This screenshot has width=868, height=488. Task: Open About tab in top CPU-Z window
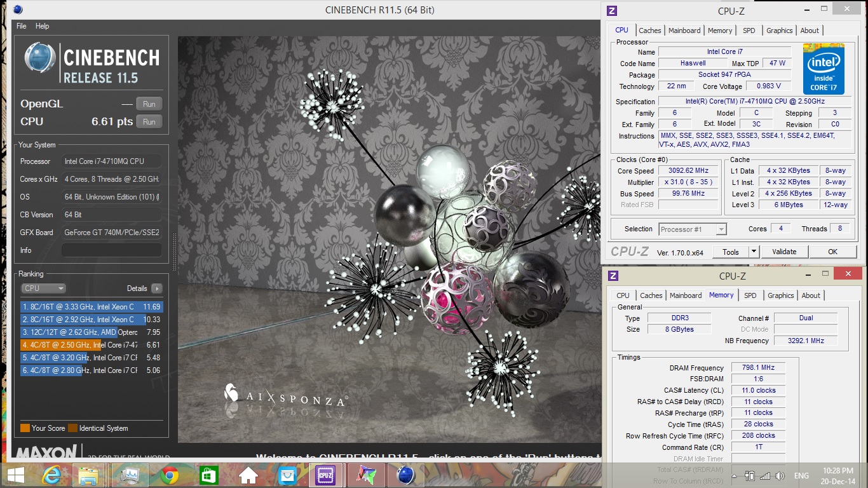point(810,30)
